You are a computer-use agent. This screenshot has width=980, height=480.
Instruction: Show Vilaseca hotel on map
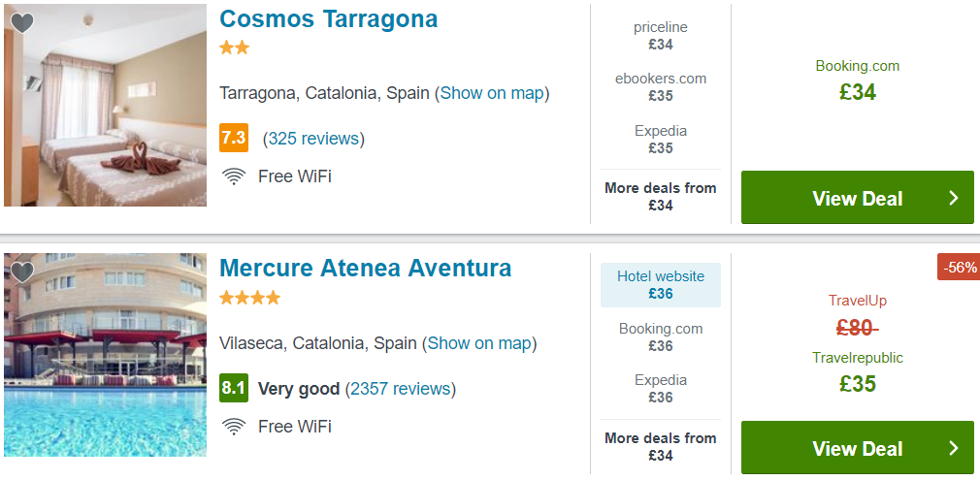(479, 343)
